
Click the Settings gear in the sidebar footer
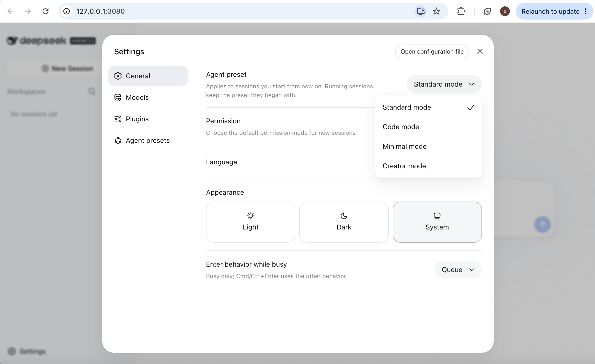[x=11, y=351]
